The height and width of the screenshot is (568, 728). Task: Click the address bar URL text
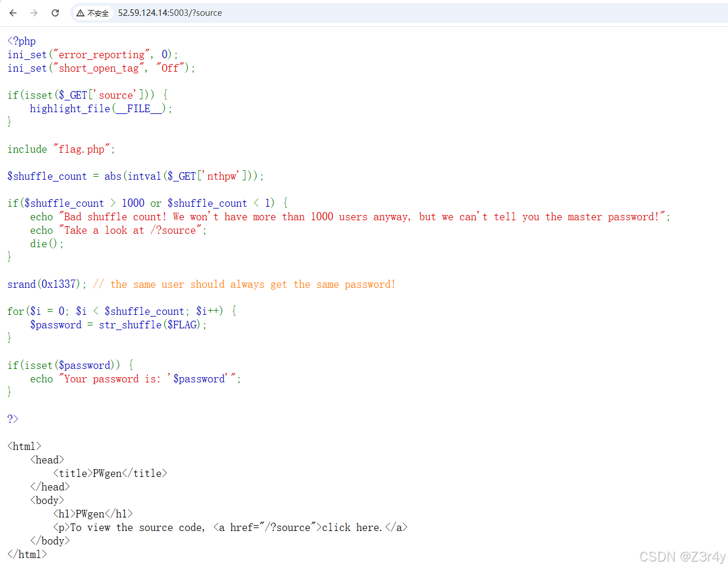tap(170, 12)
